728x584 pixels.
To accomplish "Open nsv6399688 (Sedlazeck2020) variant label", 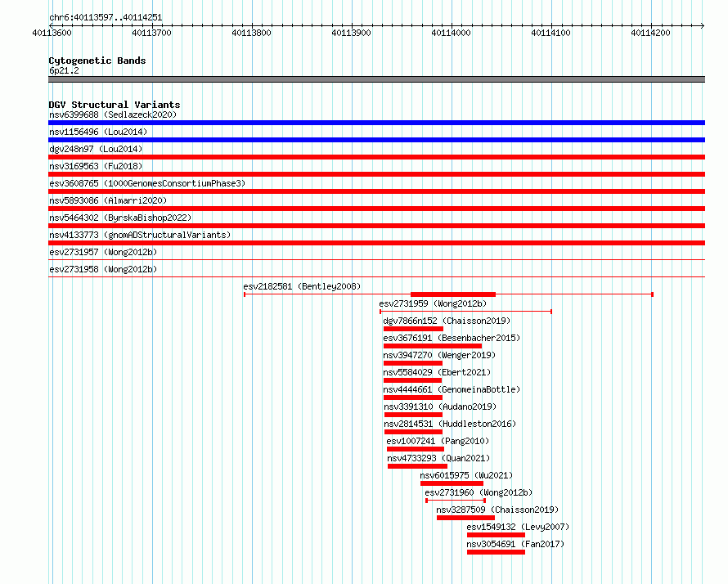I will pyautogui.click(x=113, y=115).
